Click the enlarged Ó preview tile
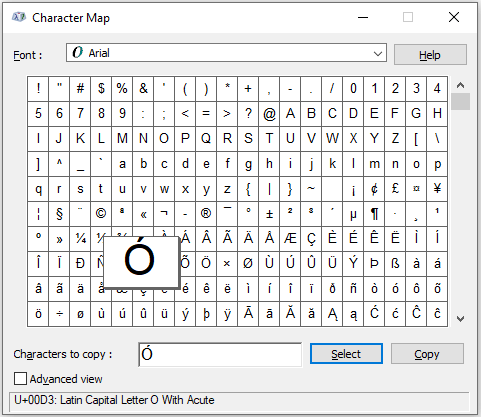 point(141,262)
